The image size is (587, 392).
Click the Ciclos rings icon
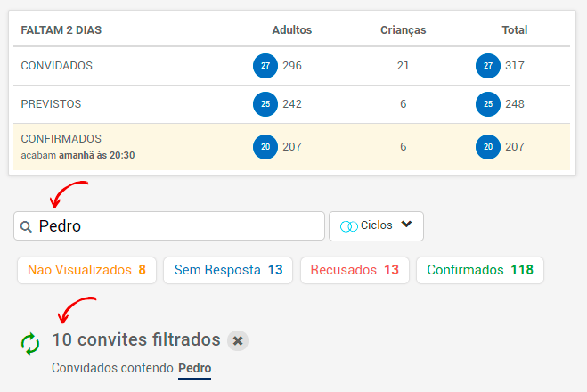pos(348,226)
